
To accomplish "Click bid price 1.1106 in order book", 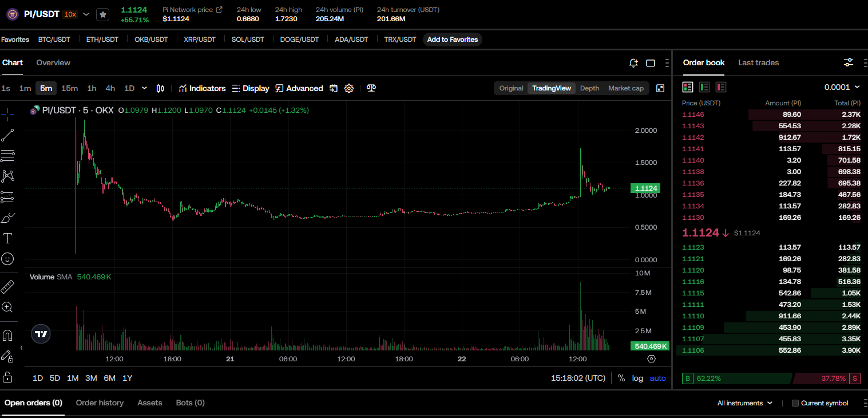I will click(692, 350).
